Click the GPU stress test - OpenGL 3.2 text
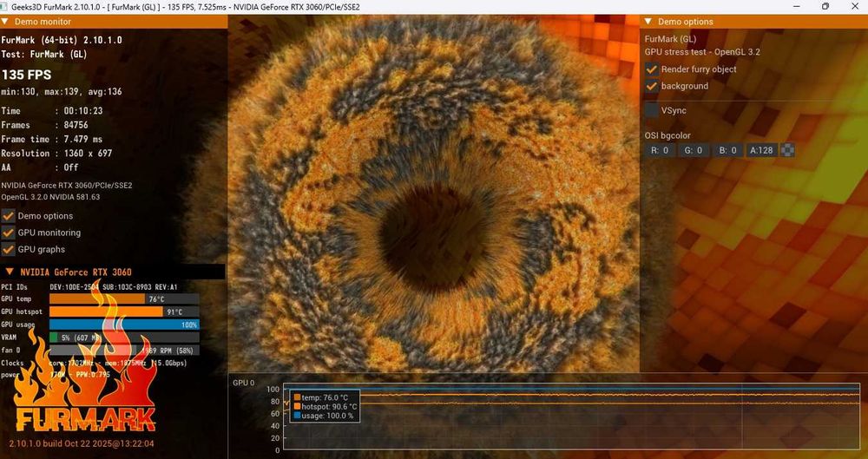Image resolution: width=868 pixels, height=459 pixels. pos(702,52)
